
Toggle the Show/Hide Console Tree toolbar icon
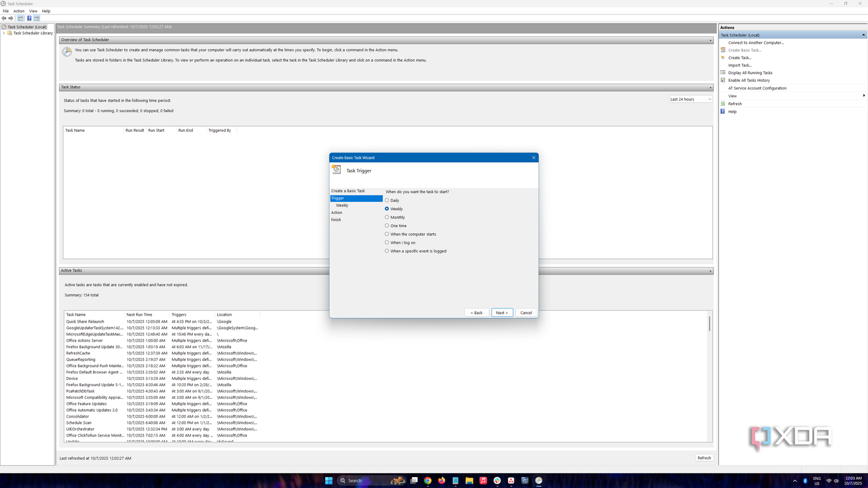click(x=21, y=19)
